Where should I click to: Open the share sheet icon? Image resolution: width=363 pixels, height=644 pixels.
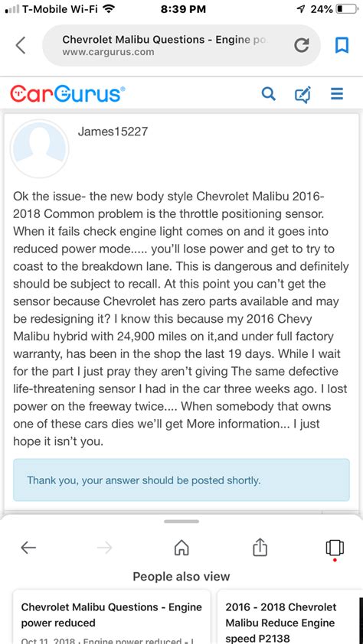(260, 547)
